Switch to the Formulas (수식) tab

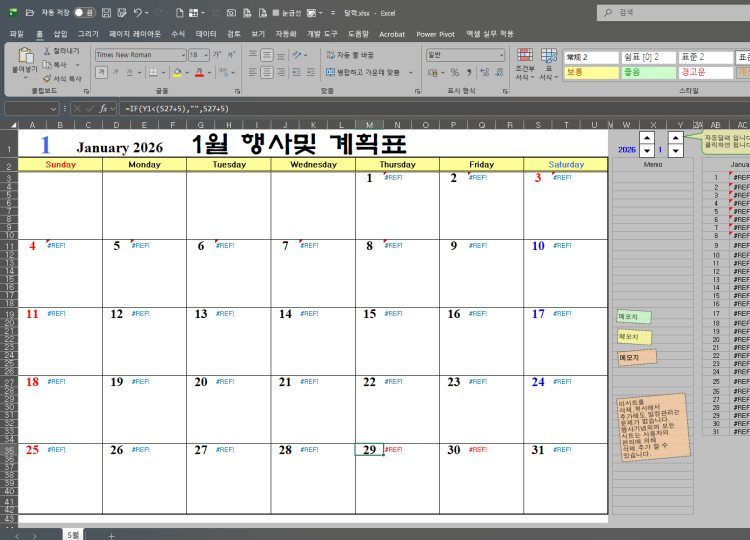[178, 34]
